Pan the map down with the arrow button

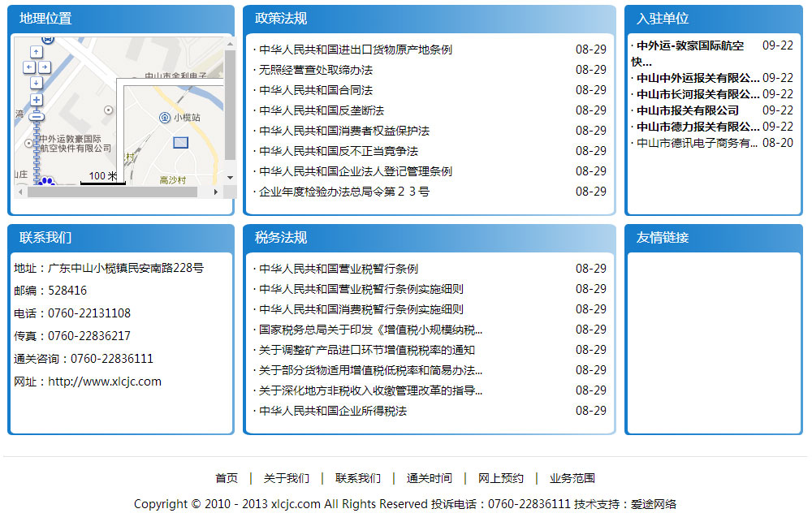[36, 83]
